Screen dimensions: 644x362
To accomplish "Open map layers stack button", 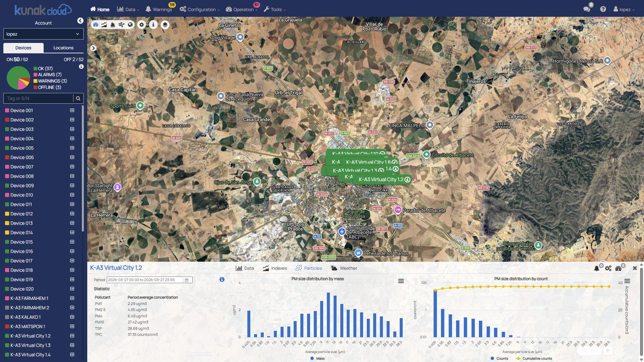I will tap(165, 24).
